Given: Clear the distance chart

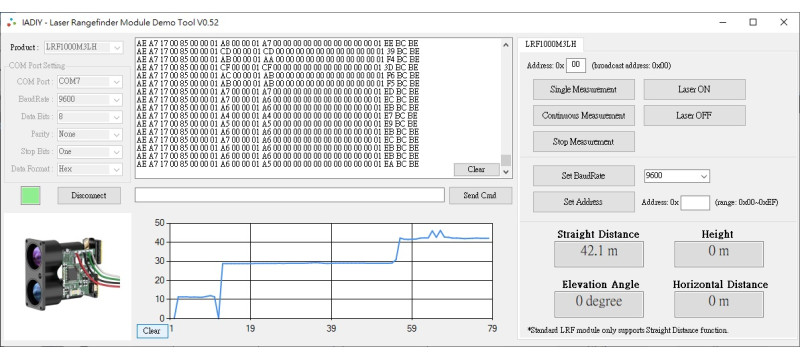Looking at the screenshot, I should pos(152,331).
